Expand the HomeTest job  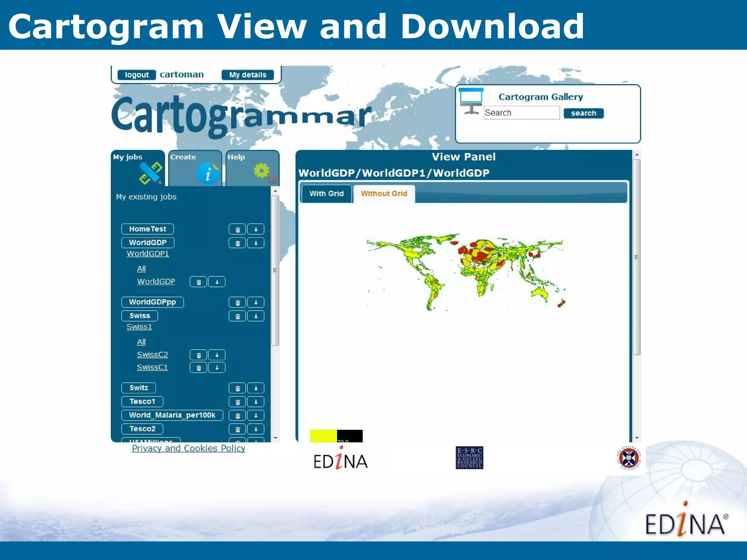(x=147, y=229)
